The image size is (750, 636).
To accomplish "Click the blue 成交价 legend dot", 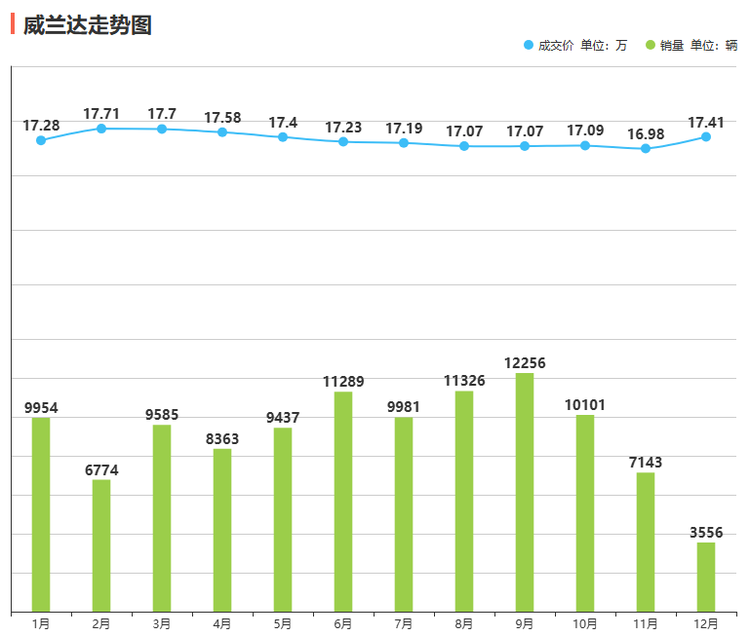I will [529, 45].
